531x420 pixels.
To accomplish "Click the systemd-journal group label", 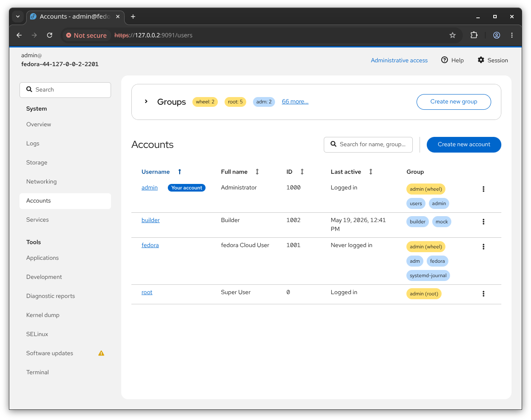I will [x=428, y=275].
